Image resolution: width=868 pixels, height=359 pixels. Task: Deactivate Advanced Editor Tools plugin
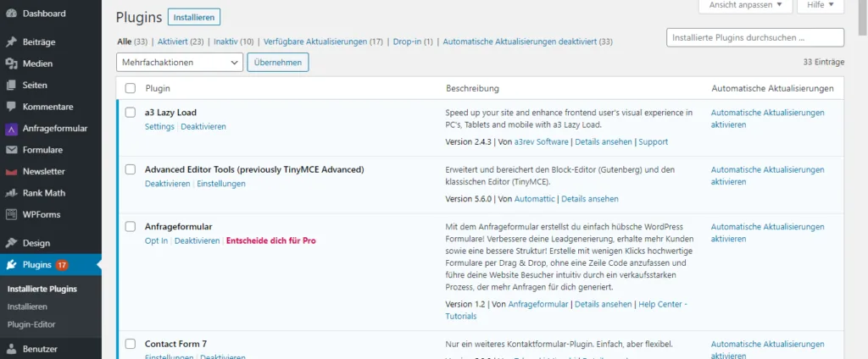(167, 184)
